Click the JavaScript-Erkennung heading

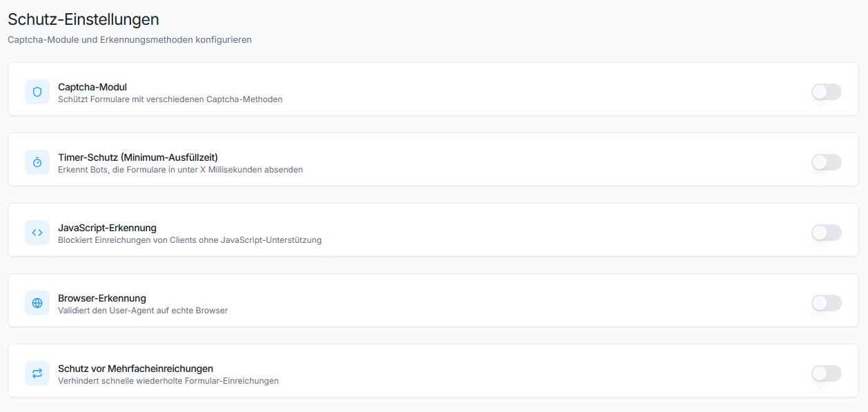[x=107, y=228]
